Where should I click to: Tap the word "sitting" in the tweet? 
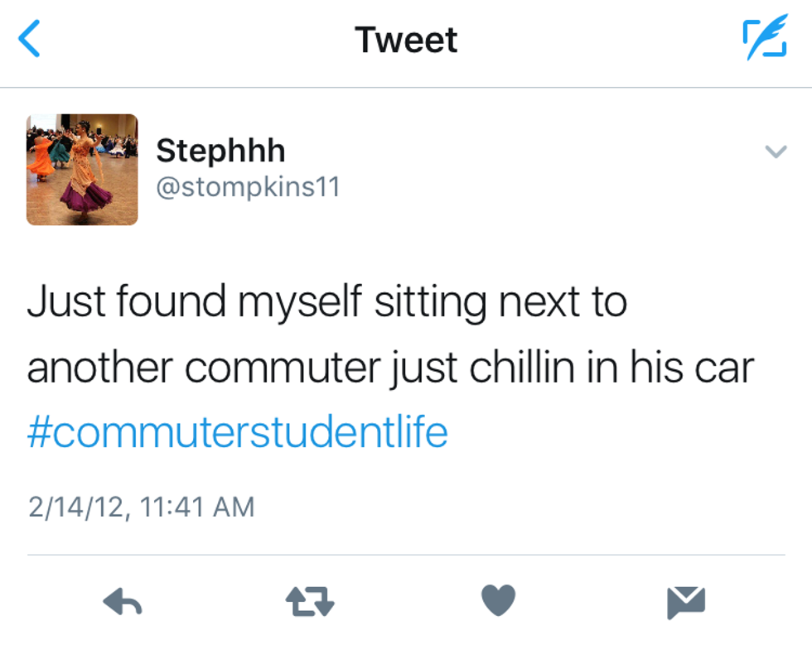click(430, 304)
